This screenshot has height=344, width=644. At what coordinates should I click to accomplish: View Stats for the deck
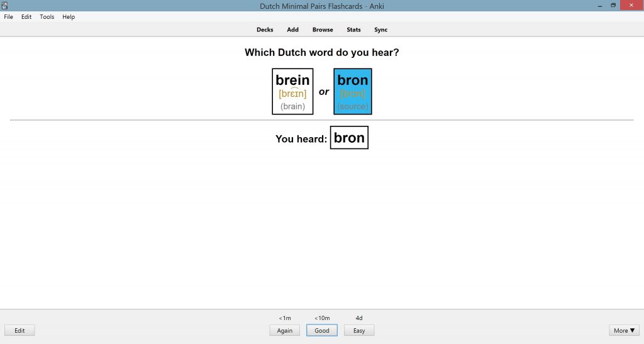[353, 30]
